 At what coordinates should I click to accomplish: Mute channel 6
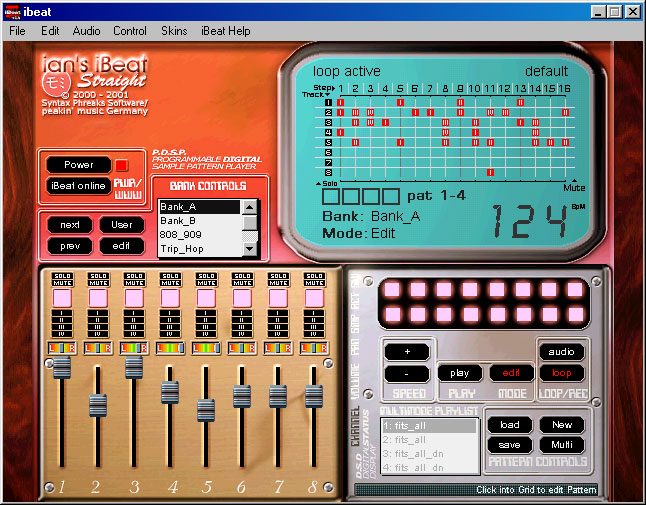pos(243,283)
